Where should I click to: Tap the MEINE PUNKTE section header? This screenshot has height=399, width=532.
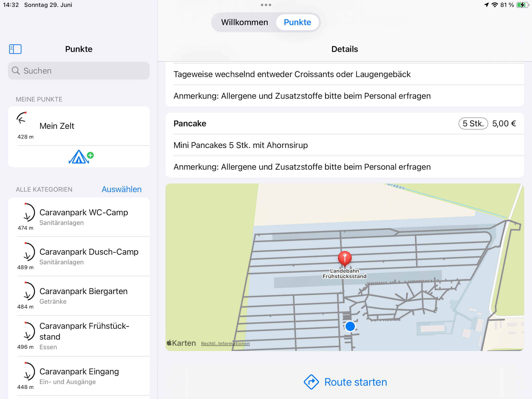[x=39, y=99]
